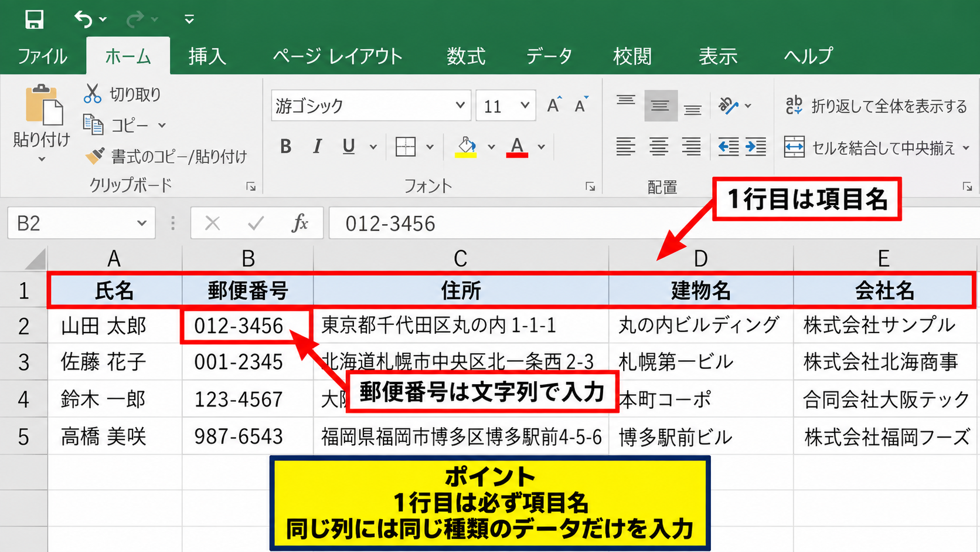
Task: Open the paste options arrow under 貼り付け
Action: click(x=42, y=159)
